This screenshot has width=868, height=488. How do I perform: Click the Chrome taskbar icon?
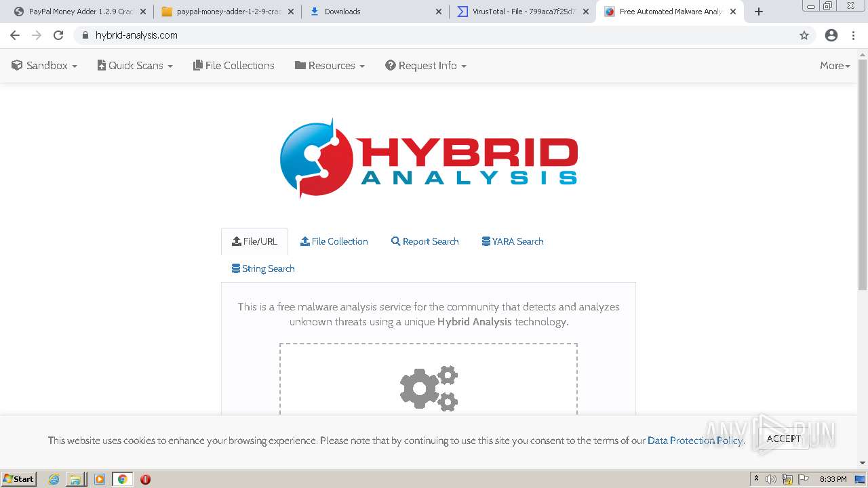[x=123, y=479]
